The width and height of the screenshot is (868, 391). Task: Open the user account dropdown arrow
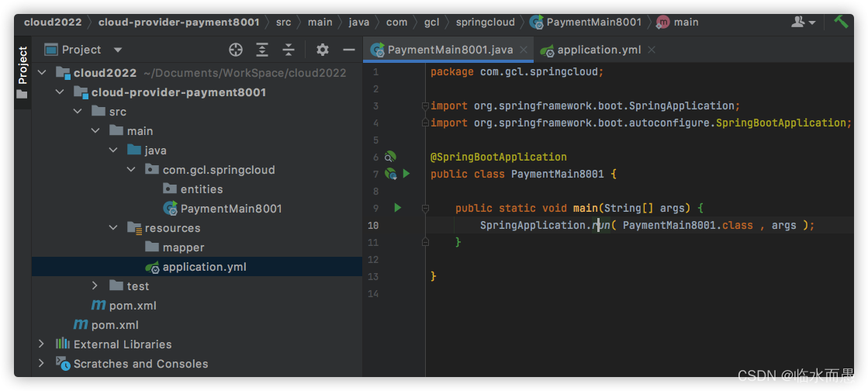812,22
